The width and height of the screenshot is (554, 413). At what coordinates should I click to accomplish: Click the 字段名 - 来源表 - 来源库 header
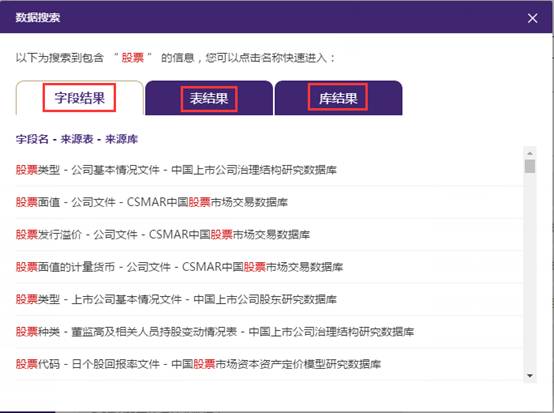click(x=77, y=139)
